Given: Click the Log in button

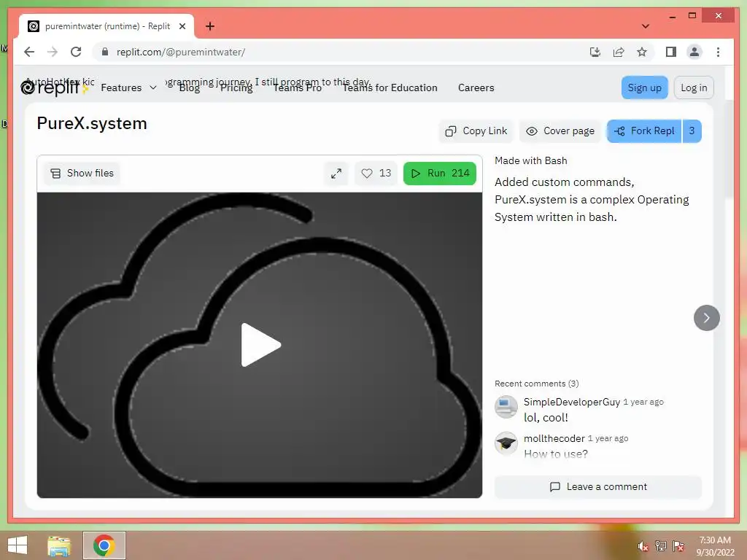Looking at the screenshot, I should pyautogui.click(x=694, y=87).
